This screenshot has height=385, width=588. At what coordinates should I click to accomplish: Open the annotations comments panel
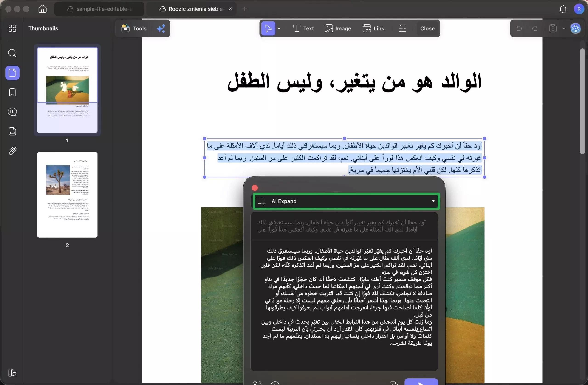point(12,112)
